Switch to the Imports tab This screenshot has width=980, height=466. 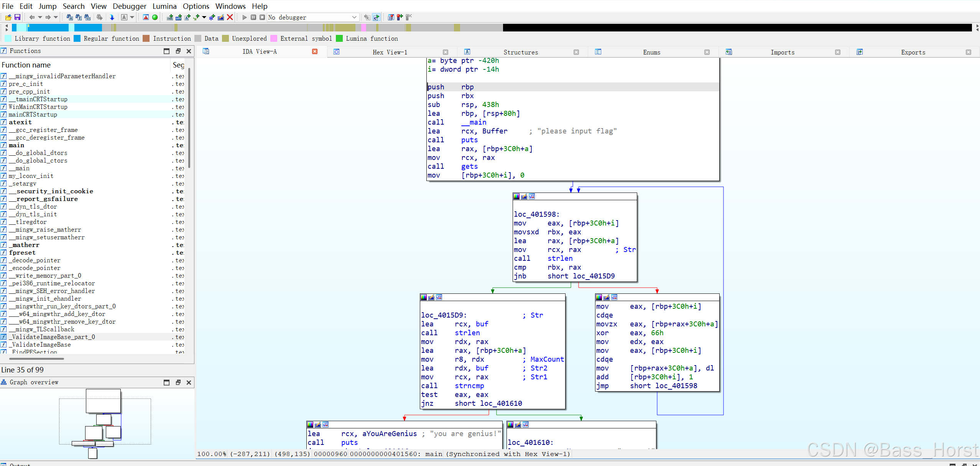(x=782, y=52)
